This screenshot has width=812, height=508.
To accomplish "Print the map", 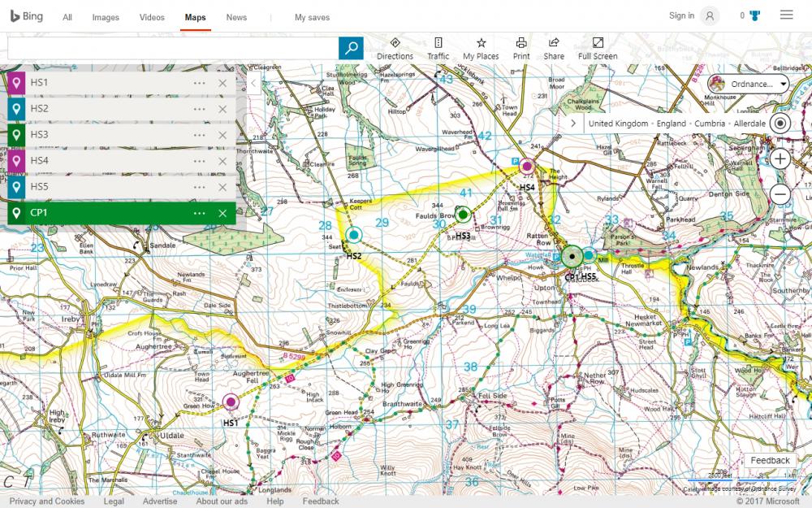I will coord(521,49).
